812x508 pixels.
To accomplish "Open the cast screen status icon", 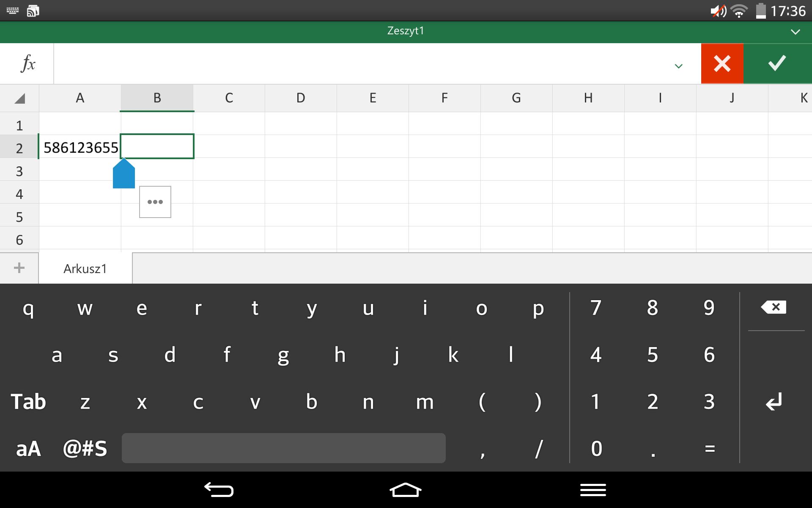I will tap(33, 11).
